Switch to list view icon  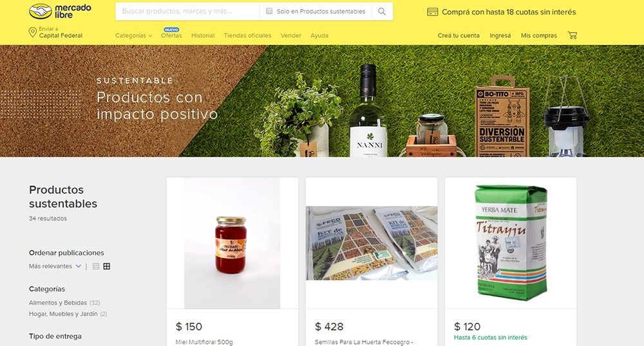(x=96, y=266)
